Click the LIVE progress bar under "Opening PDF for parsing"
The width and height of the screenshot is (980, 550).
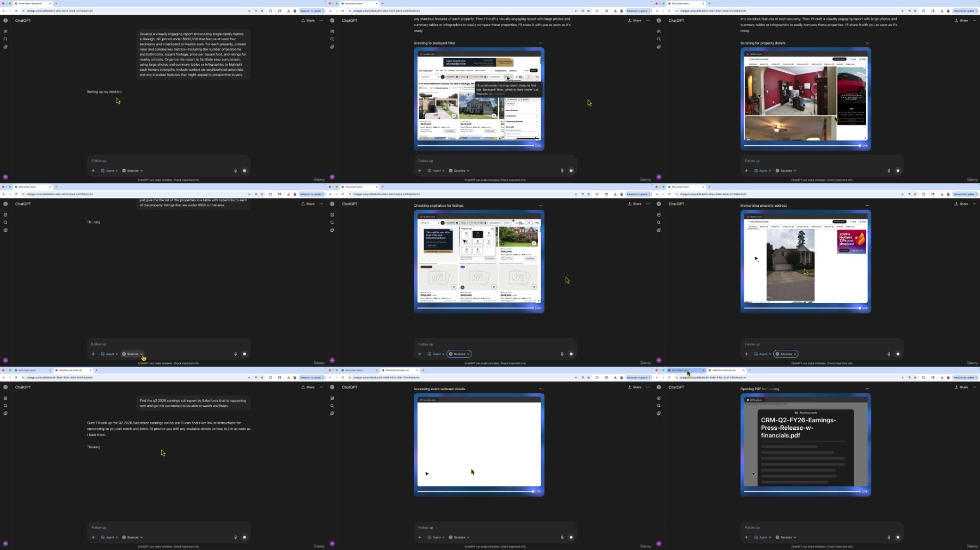802,491
